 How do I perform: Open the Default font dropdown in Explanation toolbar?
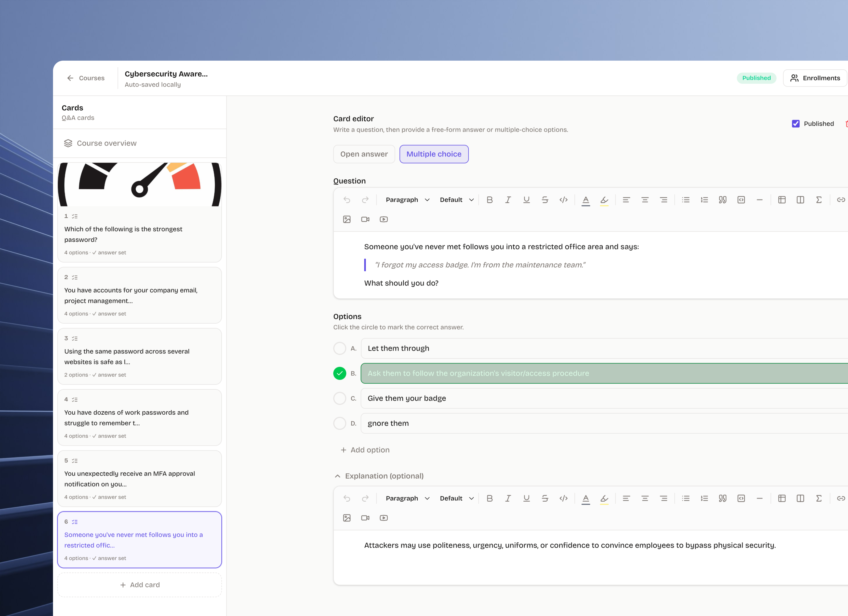(457, 498)
